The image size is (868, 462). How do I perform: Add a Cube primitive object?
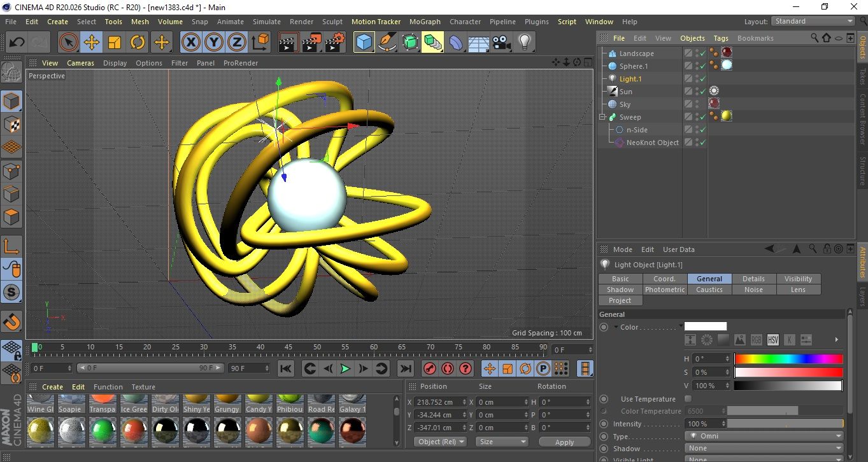(364, 43)
